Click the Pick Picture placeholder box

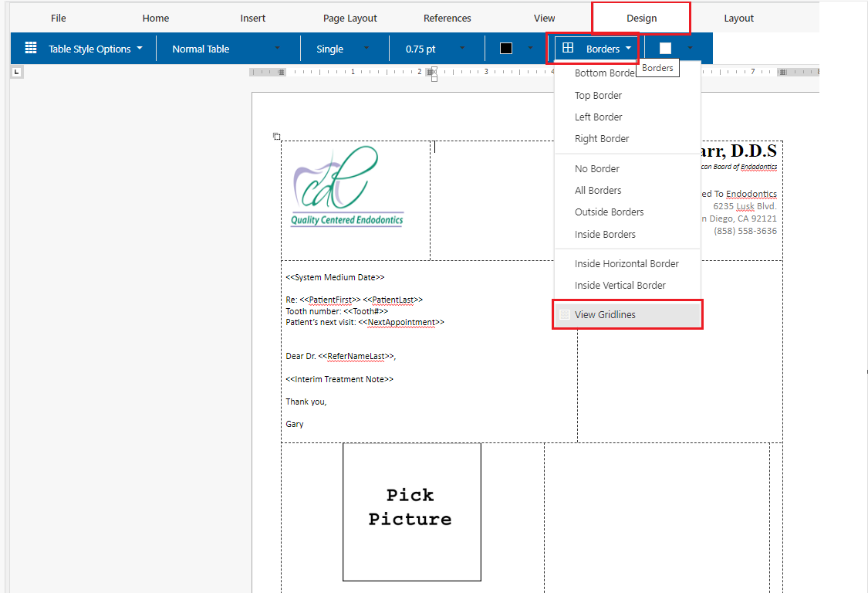411,511
